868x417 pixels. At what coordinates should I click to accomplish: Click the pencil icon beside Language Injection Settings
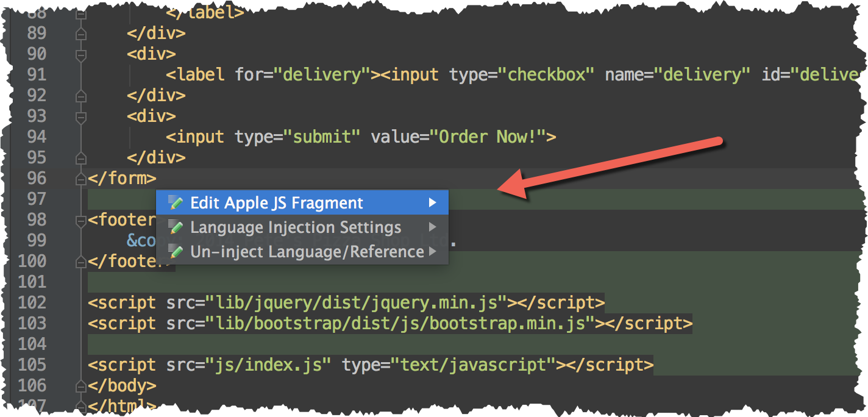coord(176,227)
